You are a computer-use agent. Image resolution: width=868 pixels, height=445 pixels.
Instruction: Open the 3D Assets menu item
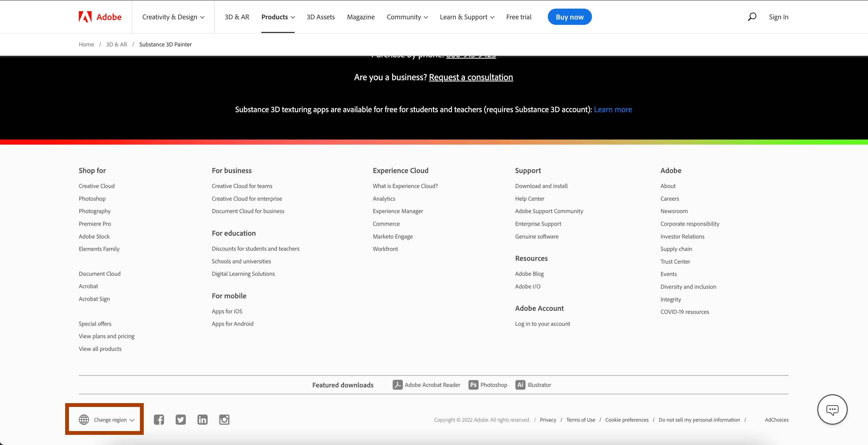[x=320, y=17]
